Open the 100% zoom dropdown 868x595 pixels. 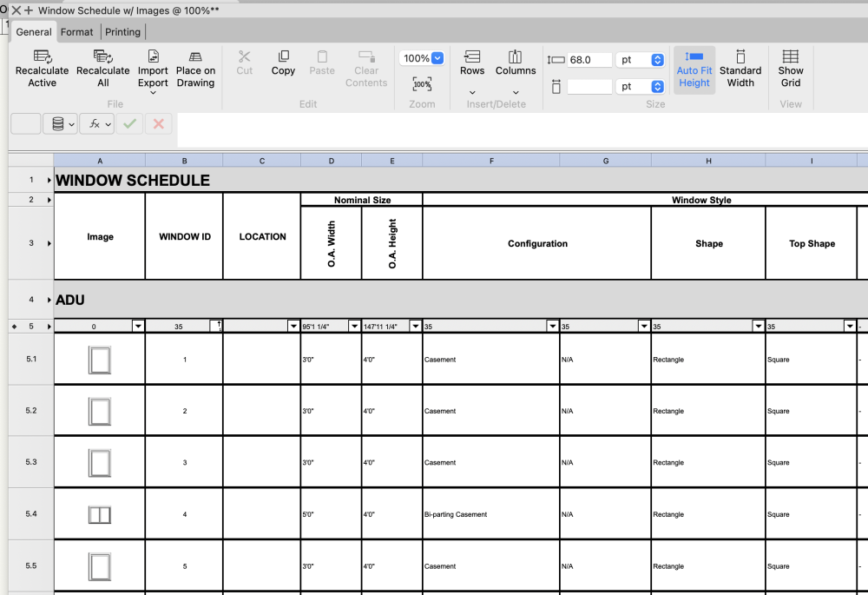click(x=437, y=58)
